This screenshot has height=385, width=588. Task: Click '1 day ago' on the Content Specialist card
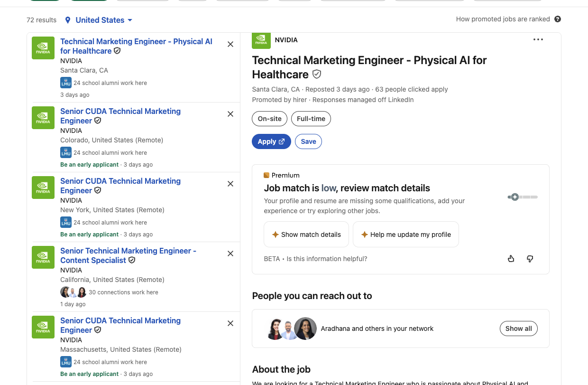click(x=73, y=304)
